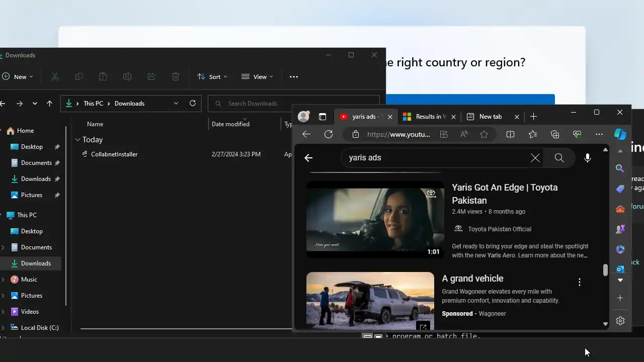Click the Cut icon in File Explorer toolbar
Image resolution: width=644 pixels, height=362 pixels.
pos(55,76)
